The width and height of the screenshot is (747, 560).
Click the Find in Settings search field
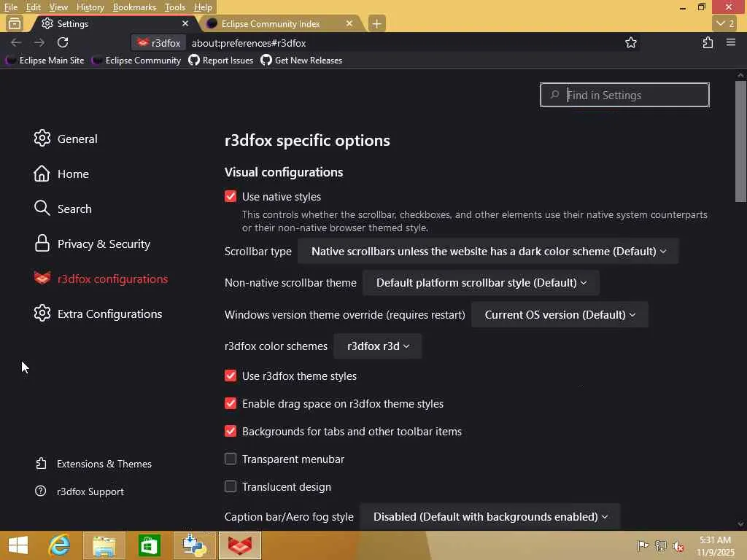[624, 95]
